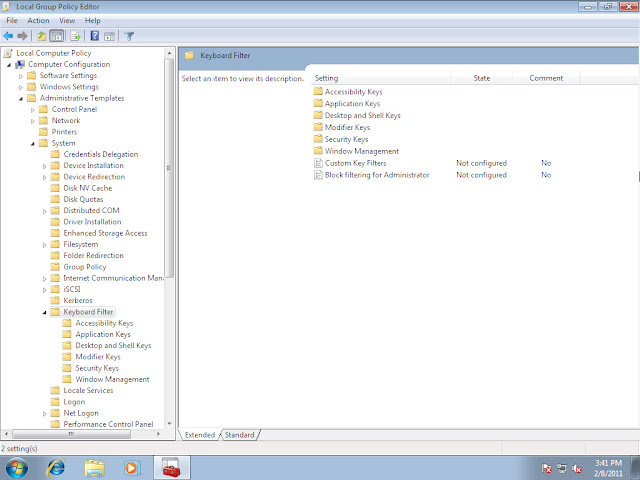The height and width of the screenshot is (480, 640).
Task: Select Kerberos in the tree
Action: click(78, 300)
